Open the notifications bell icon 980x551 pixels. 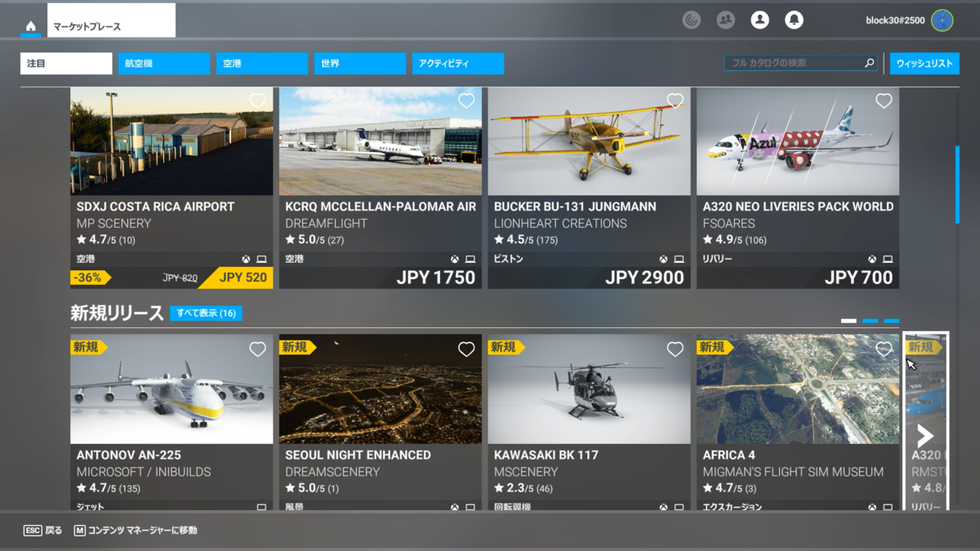tap(794, 20)
